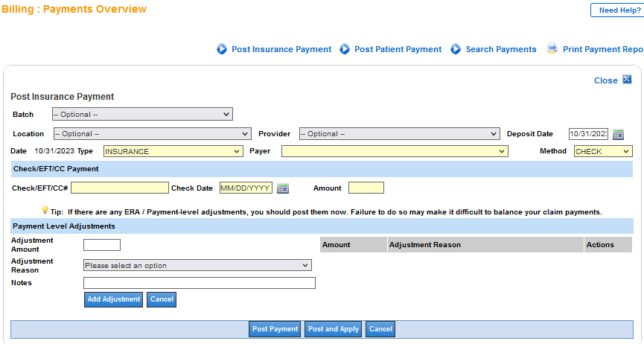The height and width of the screenshot is (344, 644).
Task: Focus the Check/EFT/CC# input field
Action: (120, 188)
